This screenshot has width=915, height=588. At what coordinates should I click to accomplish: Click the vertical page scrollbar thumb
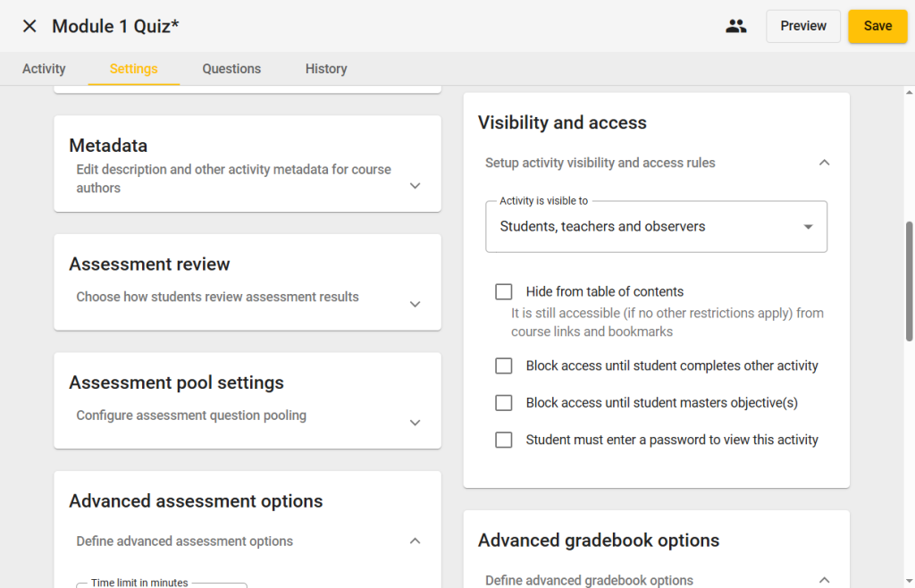(x=910, y=281)
